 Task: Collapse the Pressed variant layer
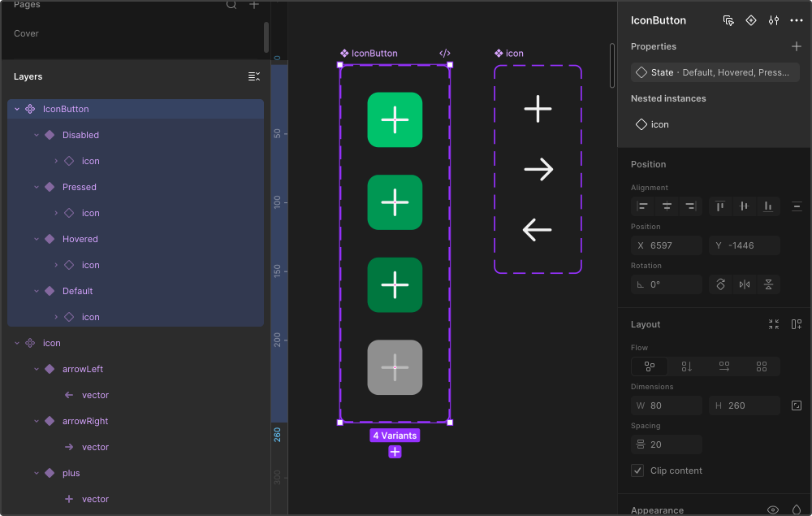point(37,187)
